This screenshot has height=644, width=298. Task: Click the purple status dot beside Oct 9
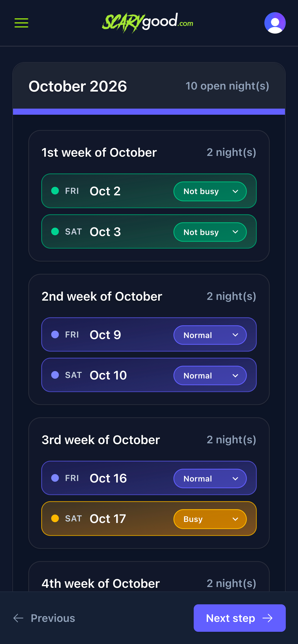tap(55, 335)
